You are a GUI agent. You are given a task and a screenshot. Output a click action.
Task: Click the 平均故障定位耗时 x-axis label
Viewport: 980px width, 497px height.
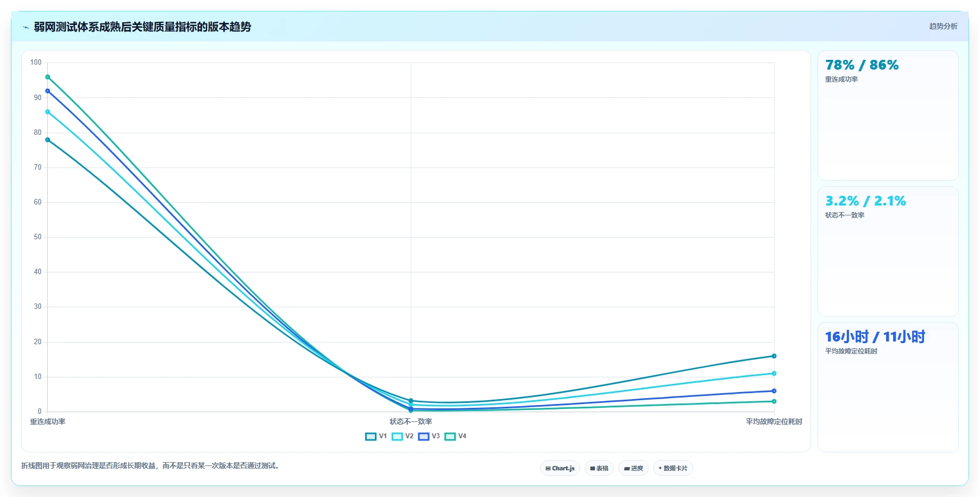774,421
